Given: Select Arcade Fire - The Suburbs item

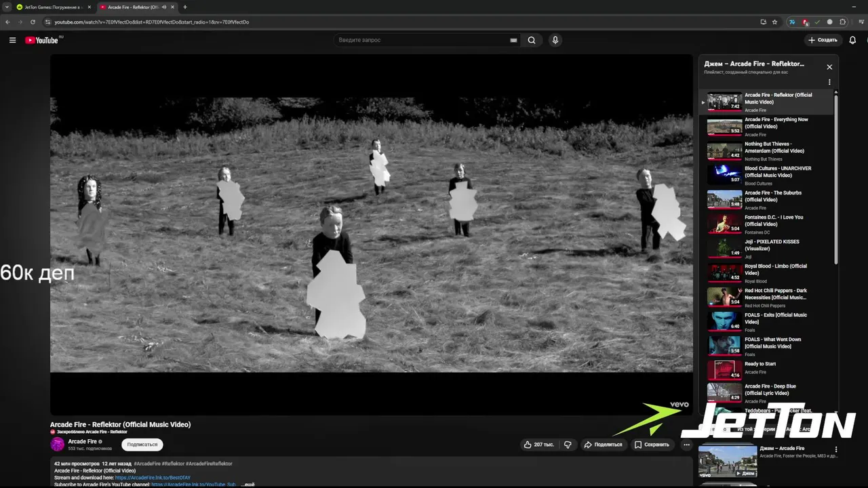Looking at the screenshot, I should pos(766,200).
